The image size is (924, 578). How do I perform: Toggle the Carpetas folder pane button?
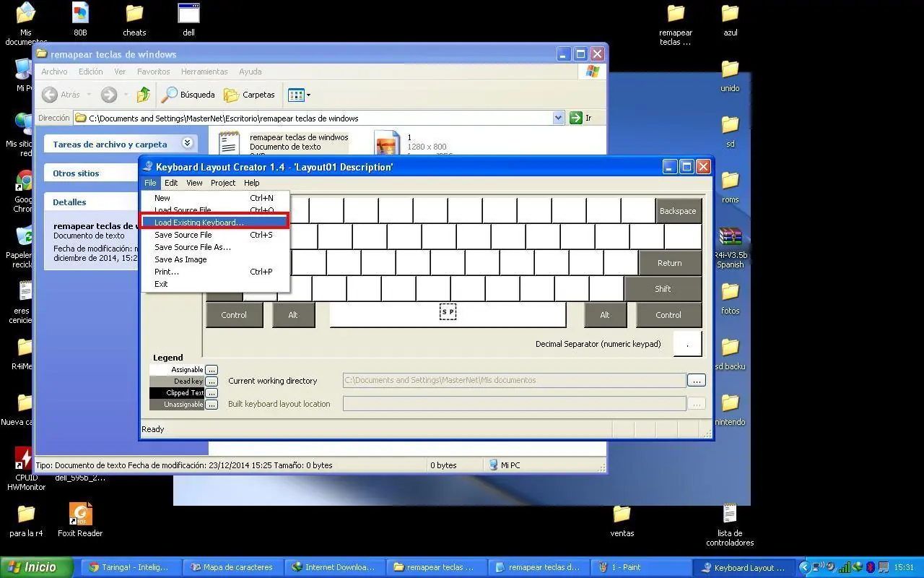[250, 95]
